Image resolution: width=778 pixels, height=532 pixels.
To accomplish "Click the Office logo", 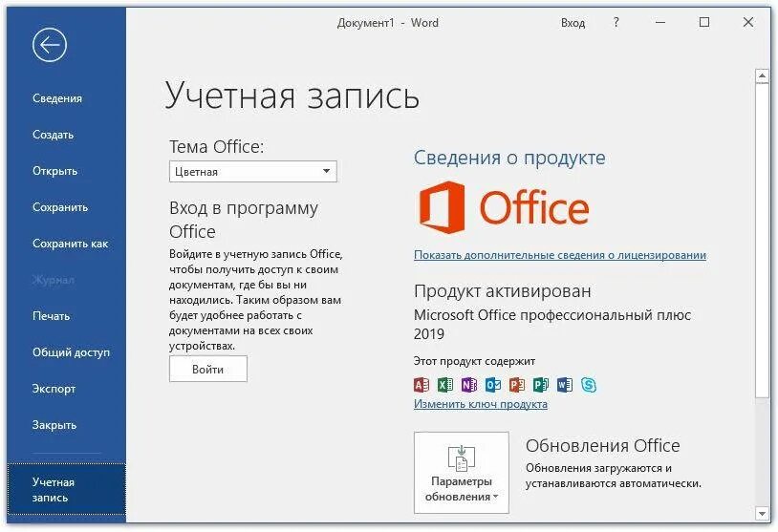I will point(504,207).
